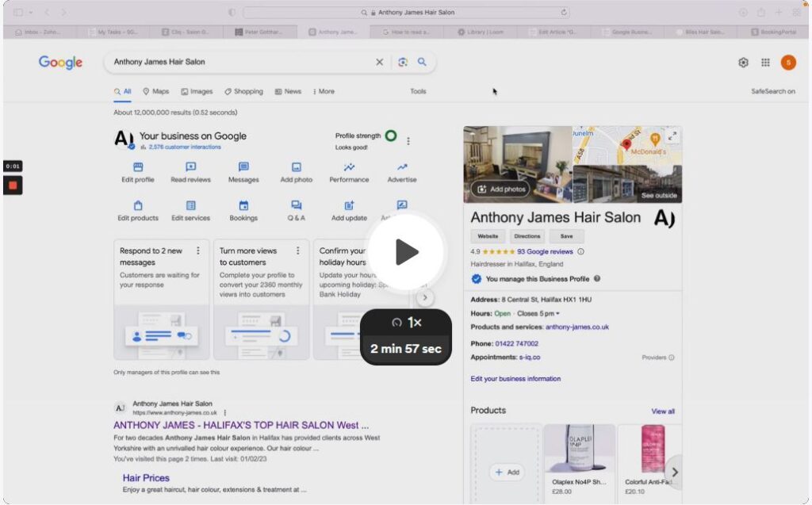Change playback speed from 1×
The image size is (812, 505).
[x=407, y=323]
